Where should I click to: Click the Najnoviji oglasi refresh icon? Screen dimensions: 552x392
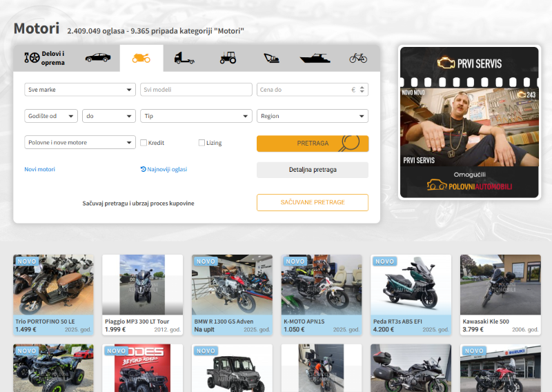[143, 169]
